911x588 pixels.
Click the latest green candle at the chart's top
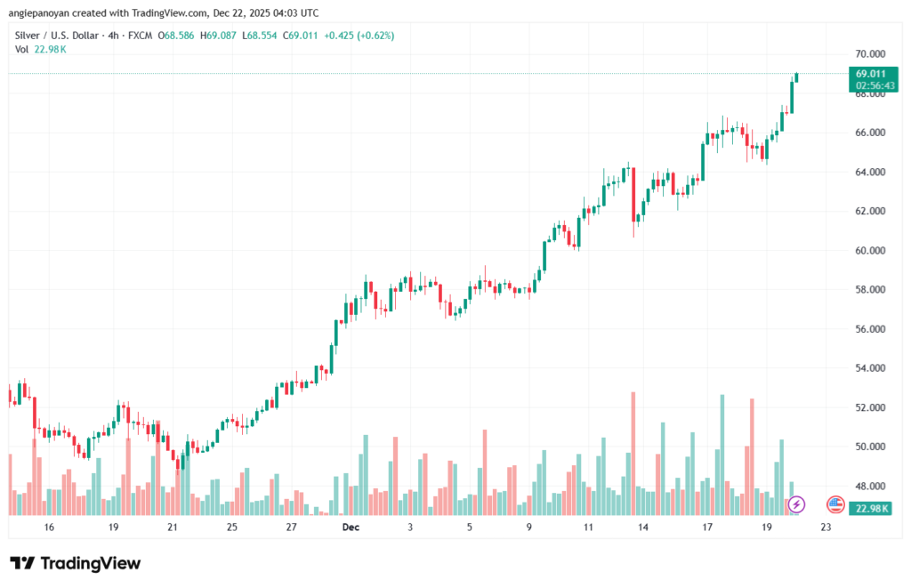[796, 77]
